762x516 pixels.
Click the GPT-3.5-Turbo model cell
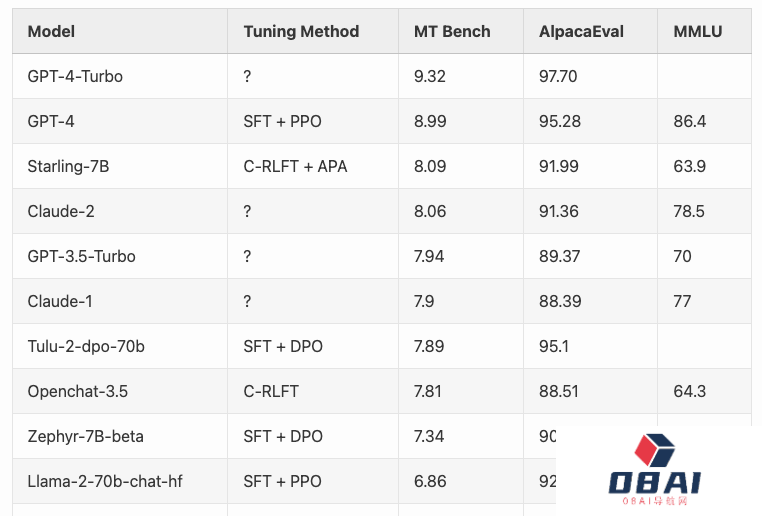pos(81,256)
